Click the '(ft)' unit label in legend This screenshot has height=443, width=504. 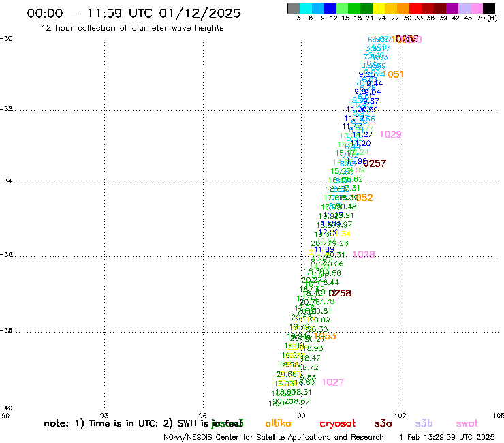point(492,18)
